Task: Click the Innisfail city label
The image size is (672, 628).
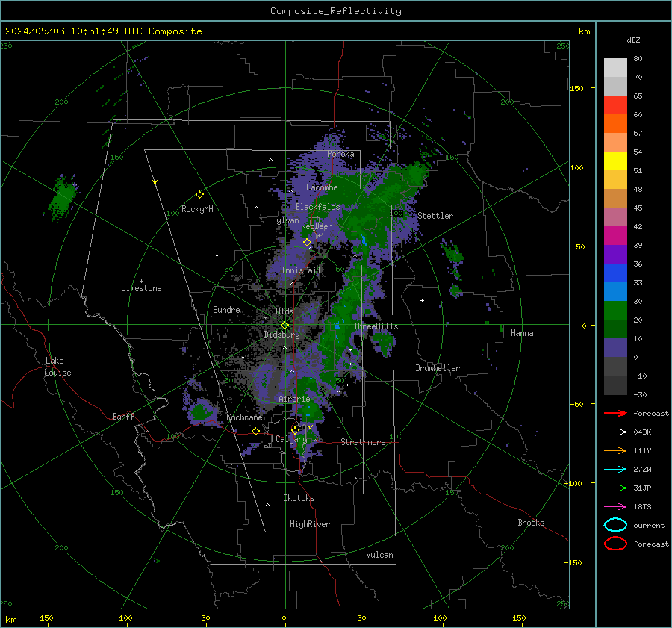Action: [302, 270]
